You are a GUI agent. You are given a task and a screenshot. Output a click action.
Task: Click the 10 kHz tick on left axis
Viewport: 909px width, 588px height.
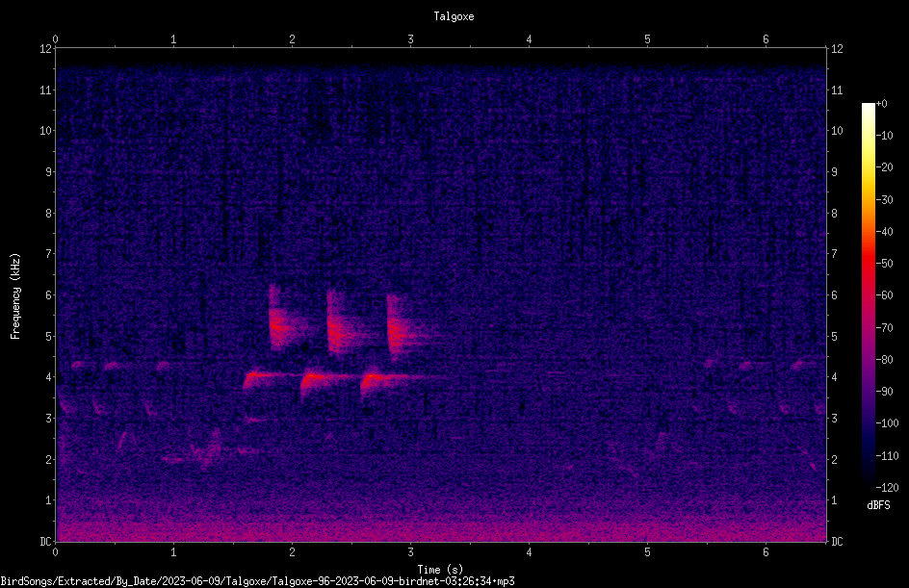(46, 131)
